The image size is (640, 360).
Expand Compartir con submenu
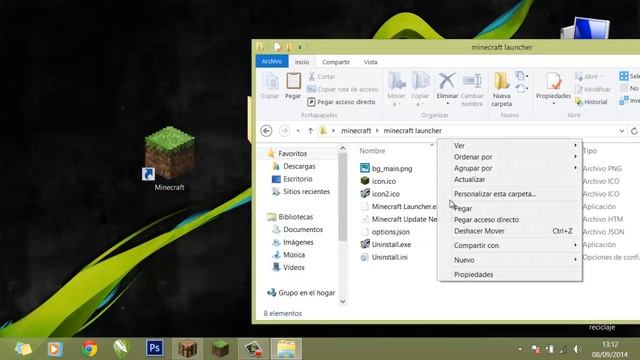click(509, 245)
